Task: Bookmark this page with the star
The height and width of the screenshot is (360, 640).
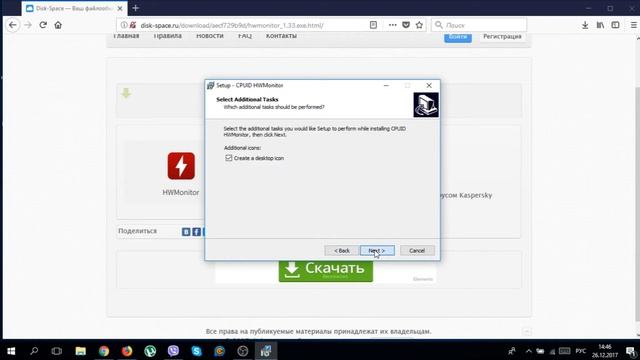Action: tap(419, 25)
